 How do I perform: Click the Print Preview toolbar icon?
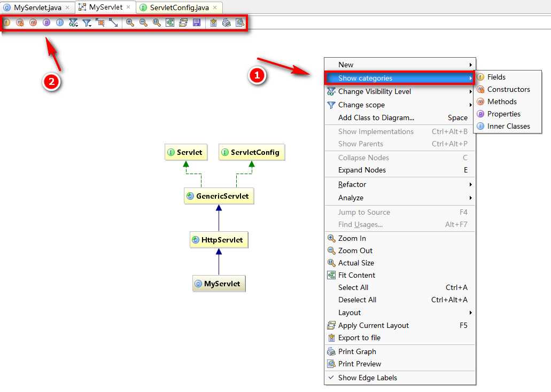240,23
